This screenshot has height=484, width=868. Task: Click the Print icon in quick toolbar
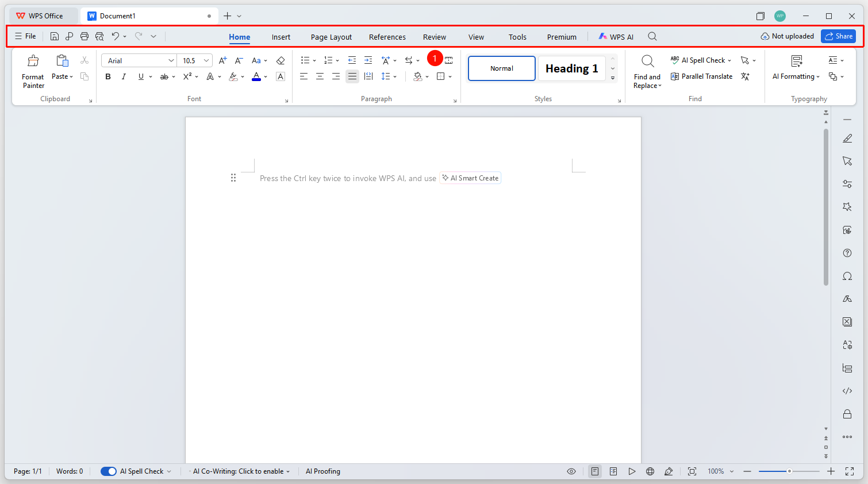tap(85, 36)
